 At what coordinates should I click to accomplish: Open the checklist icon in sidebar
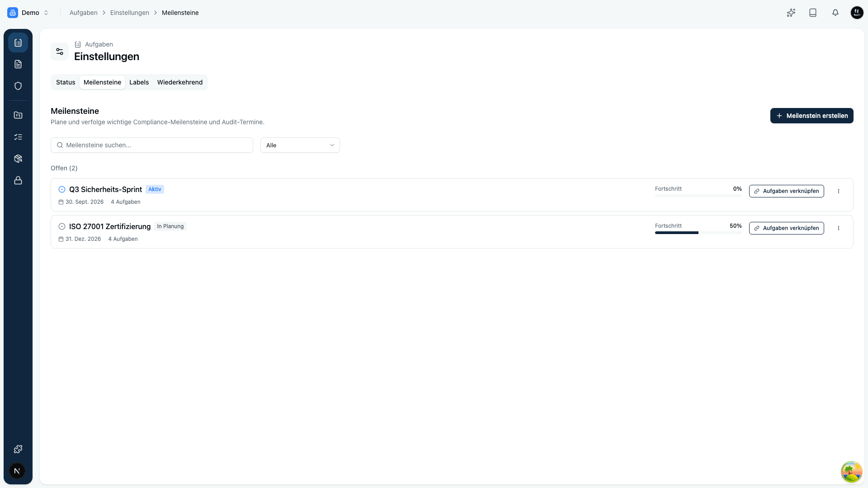pyautogui.click(x=18, y=137)
